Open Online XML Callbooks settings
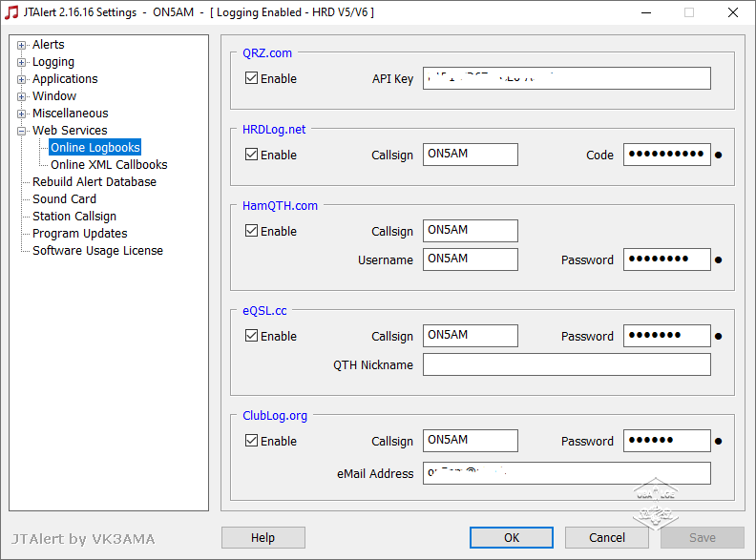Image resolution: width=756 pixels, height=560 pixels. [109, 165]
